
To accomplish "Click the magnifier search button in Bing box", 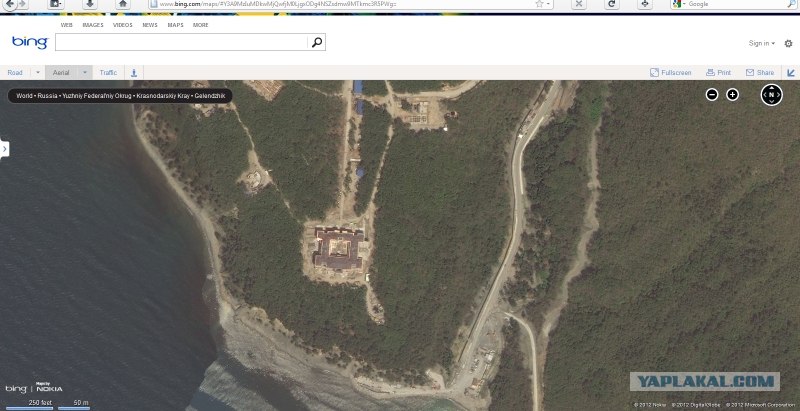I will pyautogui.click(x=317, y=42).
